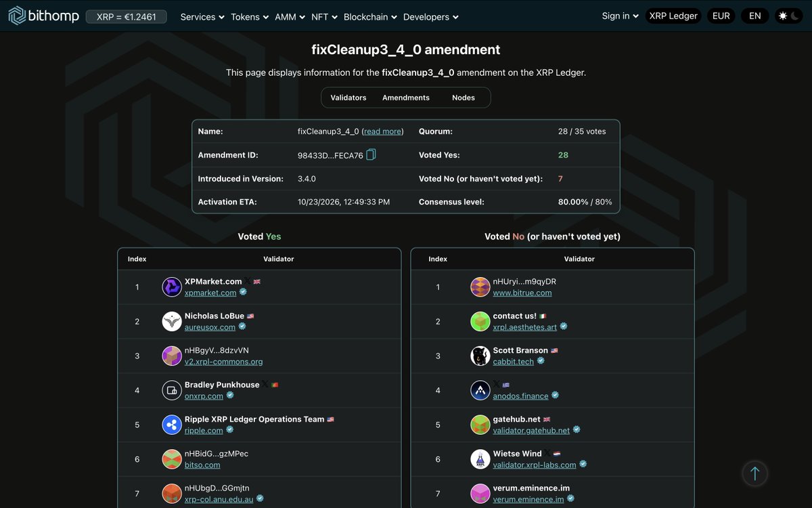Open the xrpl.aesthetes.art link
Screen dimensions: 812x508
(x=525, y=327)
